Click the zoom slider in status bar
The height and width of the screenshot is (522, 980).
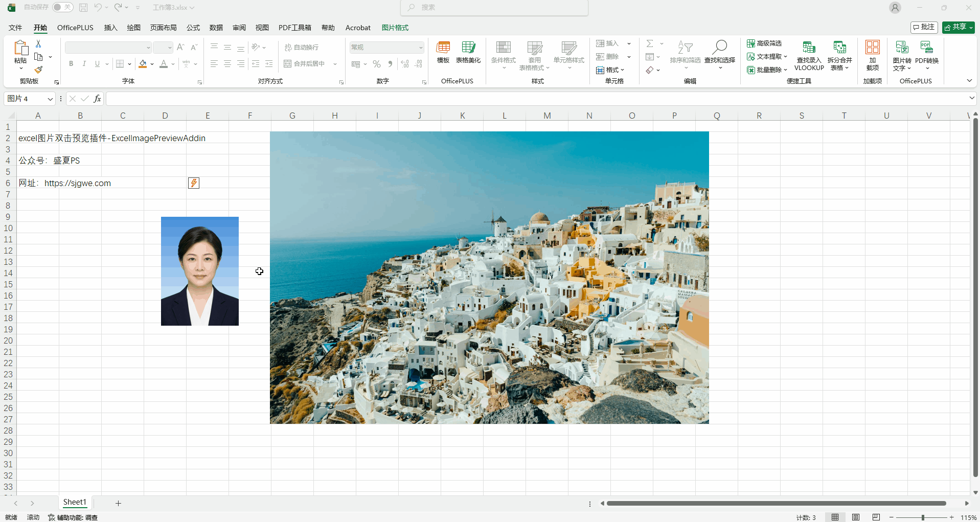pos(922,517)
